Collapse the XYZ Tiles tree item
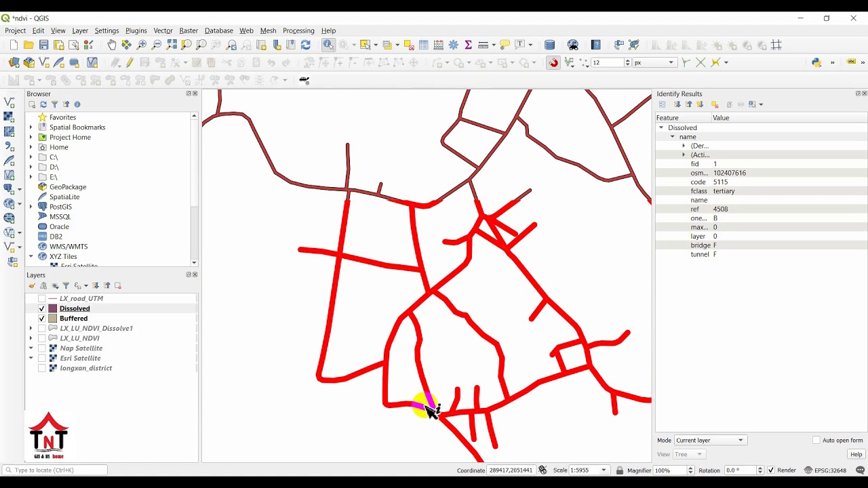This screenshot has height=488, width=868. (31, 256)
